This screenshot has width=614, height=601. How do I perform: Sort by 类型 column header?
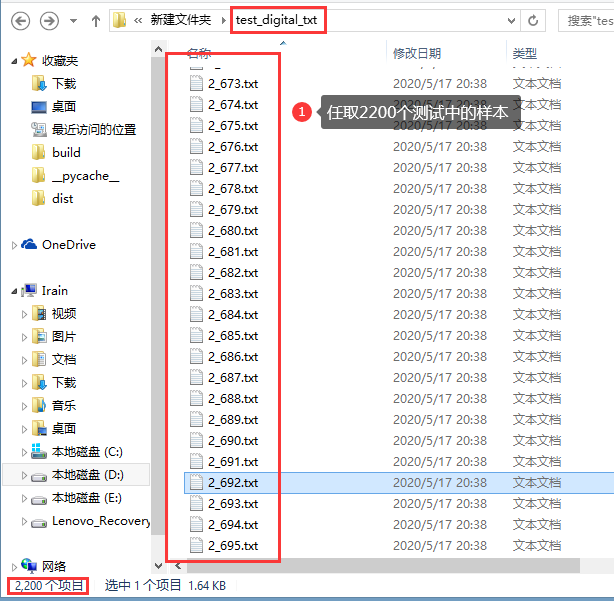click(x=524, y=53)
